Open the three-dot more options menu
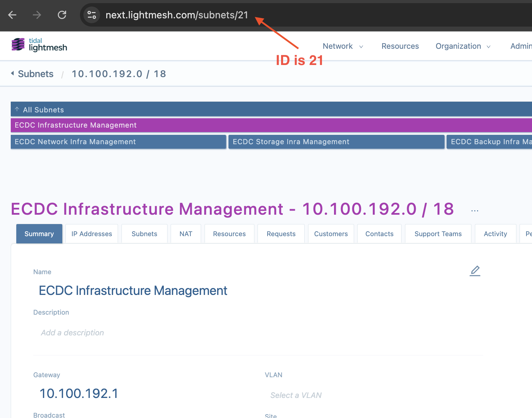This screenshot has height=418, width=532. tap(475, 211)
